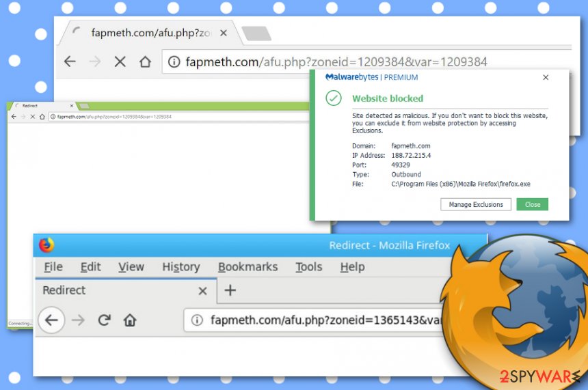Click site info icon in Firefox address bar
Image resolution: width=588 pixels, height=390 pixels.
(197, 320)
